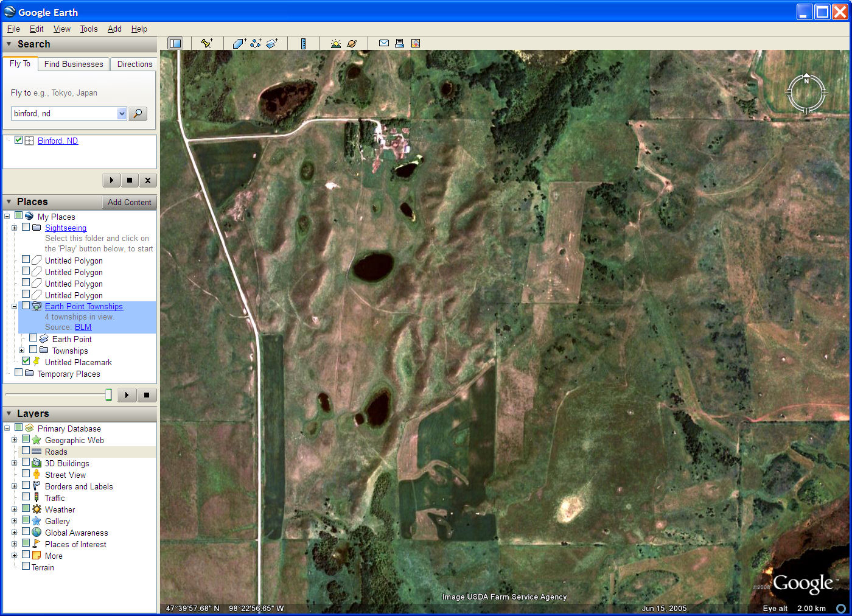Click the Gallery layer star icon
Screen dimensions: 852x616
[37, 521]
